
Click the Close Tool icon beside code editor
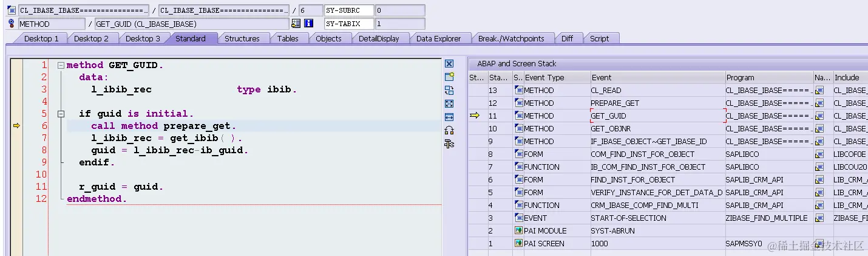point(449,64)
